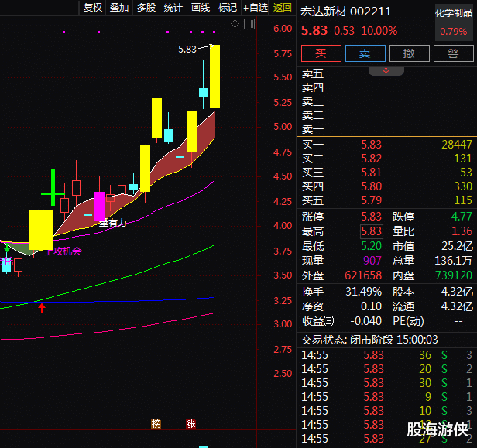This screenshot has width=477, height=448.
Task: Click the 撤 cancel order button
Action: click(x=409, y=53)
